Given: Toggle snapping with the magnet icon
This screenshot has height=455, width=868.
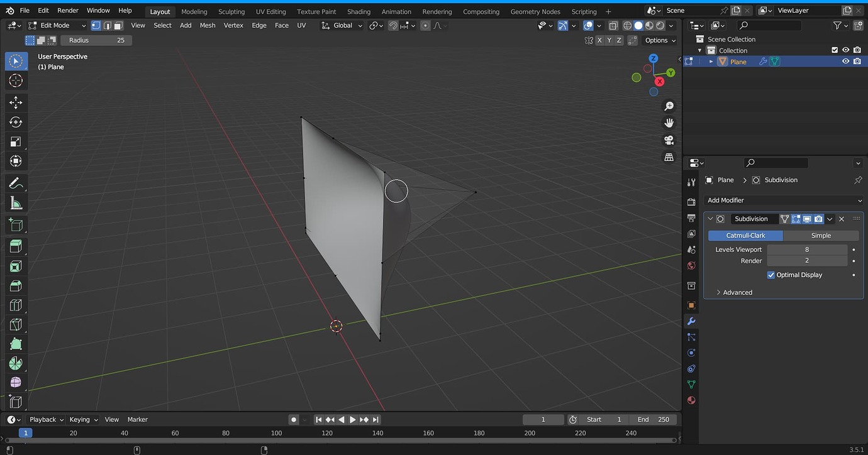Looking at the screenshot, I should click(392, 25).
